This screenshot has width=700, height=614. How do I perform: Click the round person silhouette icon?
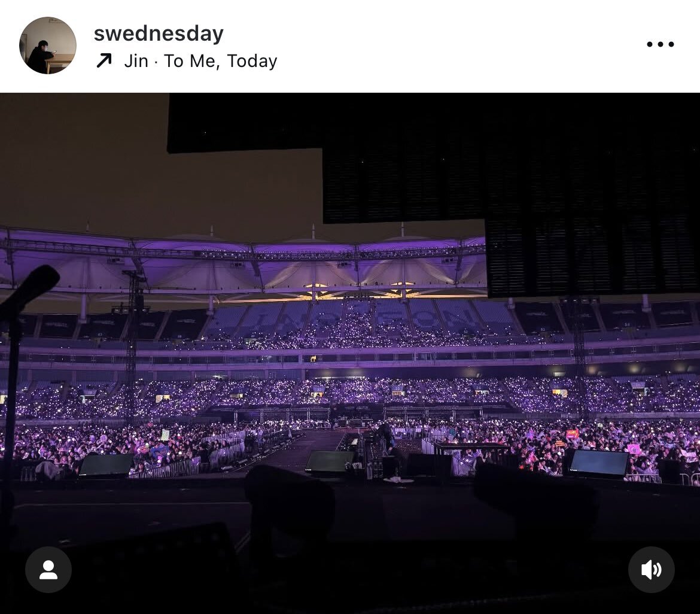pos(48,570)
